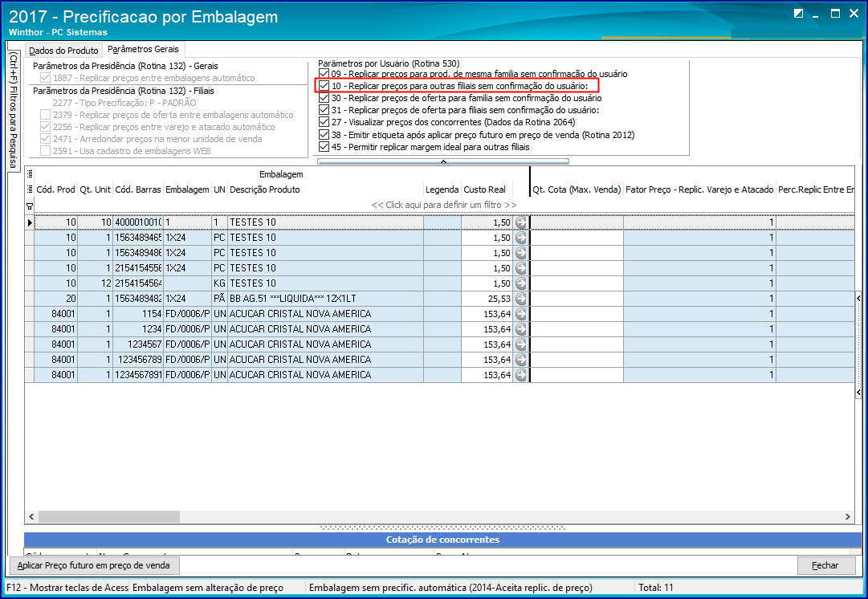Toggle parameter 09 replicate prices same family
The width and height of the screenshot is (868, 599).
point(324,73)
